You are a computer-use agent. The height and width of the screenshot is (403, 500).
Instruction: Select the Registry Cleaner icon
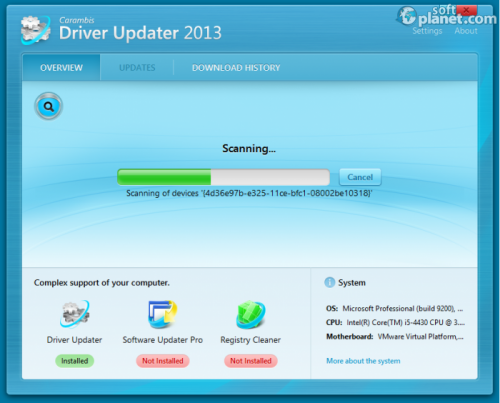pos(251,314)
